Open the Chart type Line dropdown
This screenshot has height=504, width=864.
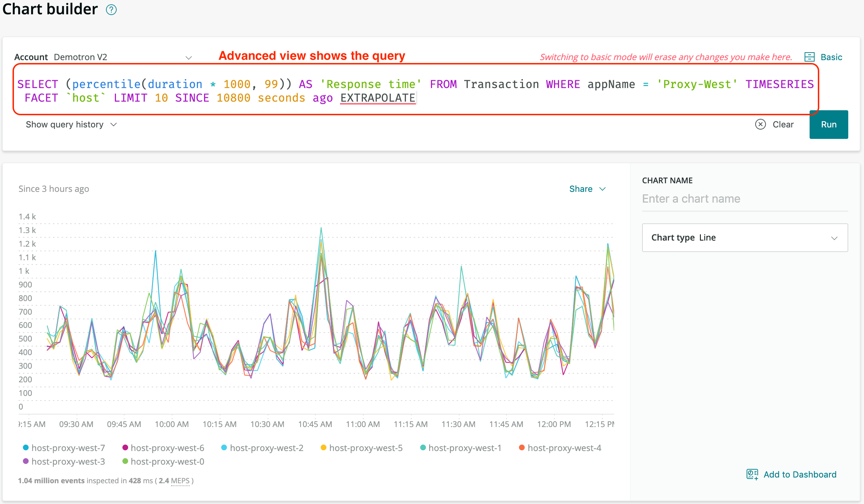(744, 238)
